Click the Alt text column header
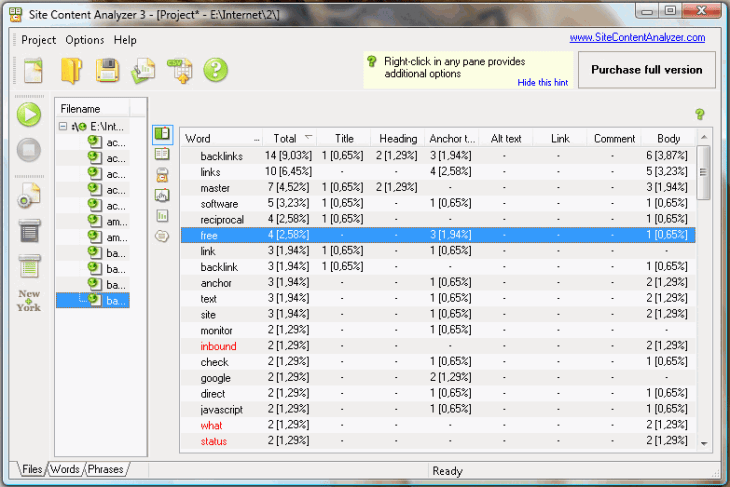730x487 pixels. (x=506, y=138)
